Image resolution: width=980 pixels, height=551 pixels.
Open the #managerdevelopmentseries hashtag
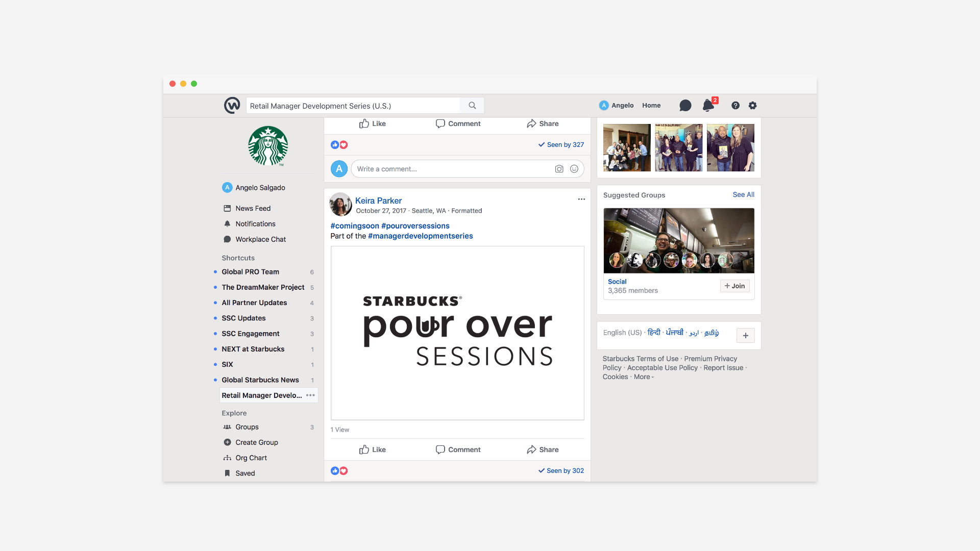pos(420,236)
